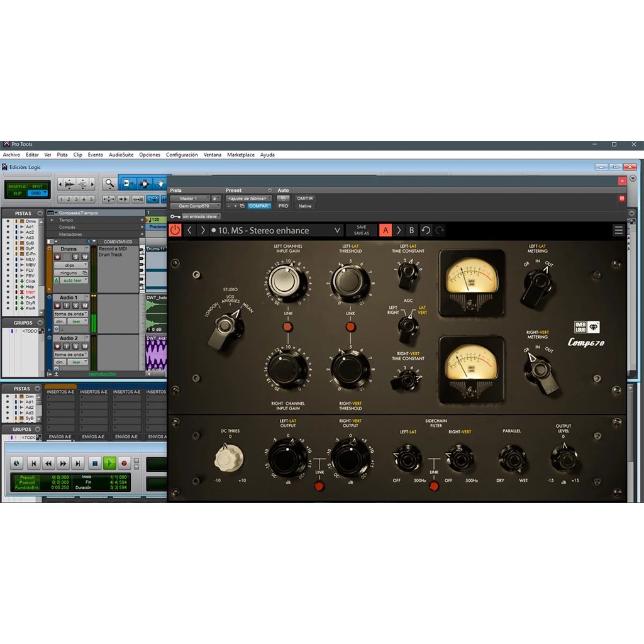Mute the Audio 2 track
This screenshot has height=644, width=644.
coord(85,347)
